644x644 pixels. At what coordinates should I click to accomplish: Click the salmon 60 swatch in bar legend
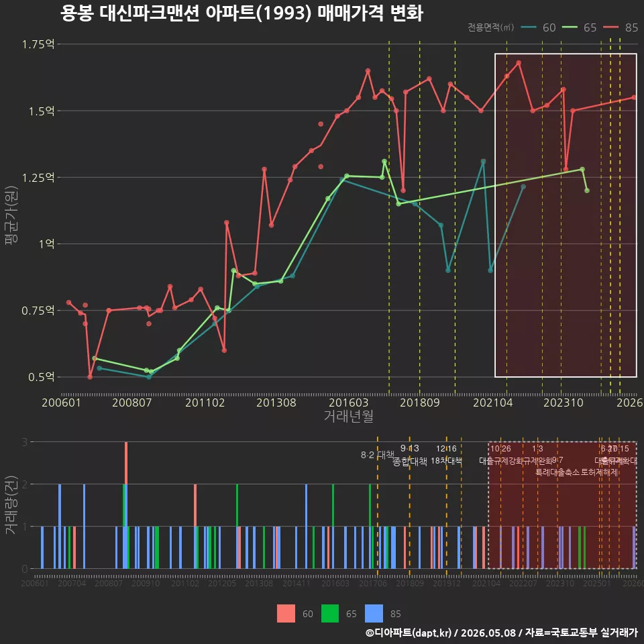point(286,613)
